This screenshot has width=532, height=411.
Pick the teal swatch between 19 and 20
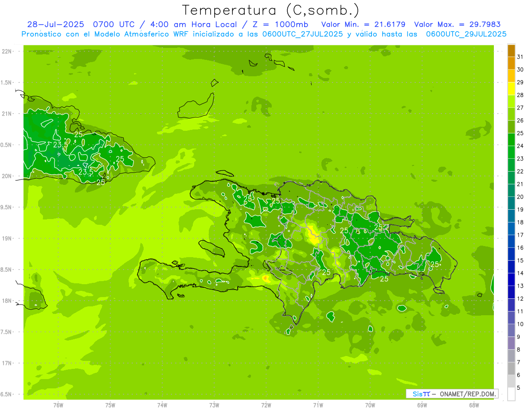point(511,203)
